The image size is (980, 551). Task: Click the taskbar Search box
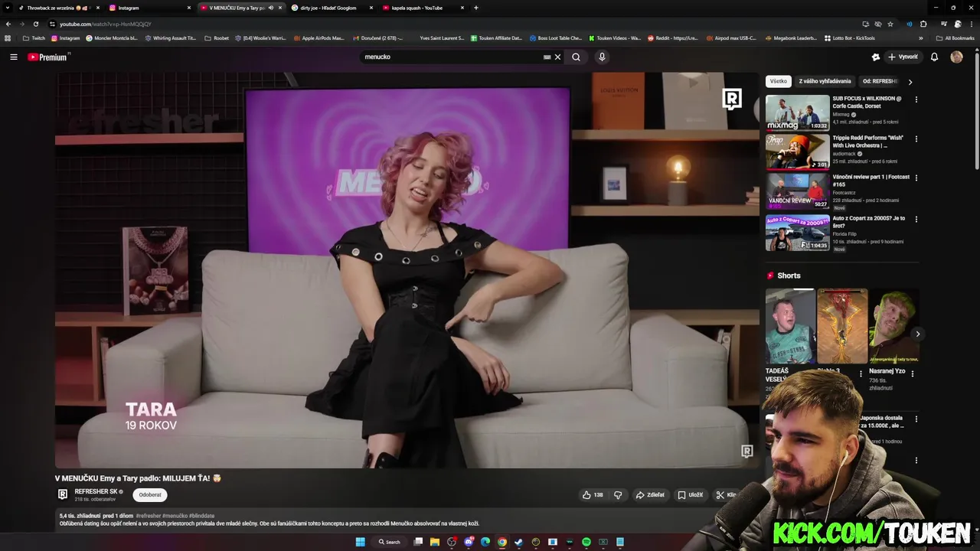(x=390, y=542)
